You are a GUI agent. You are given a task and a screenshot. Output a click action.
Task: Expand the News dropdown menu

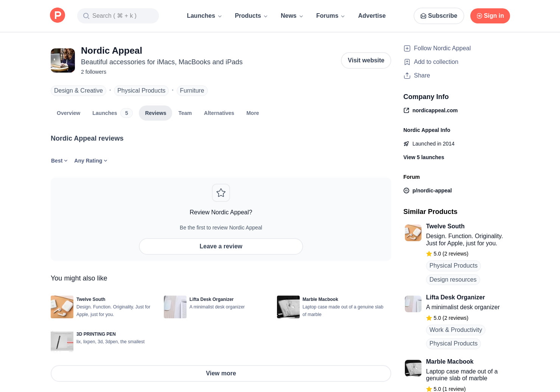[x=292, y=16]
